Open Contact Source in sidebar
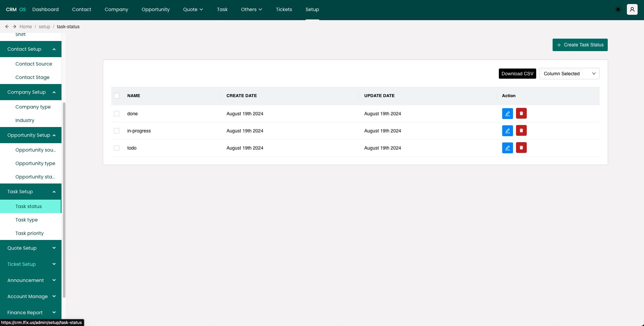 coord(31,64)
